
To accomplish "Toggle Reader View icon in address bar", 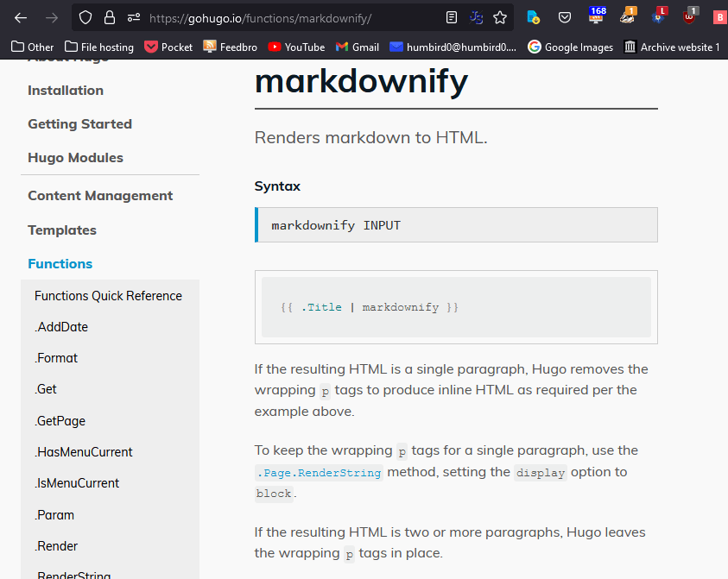I will click(x=452, y=17).
